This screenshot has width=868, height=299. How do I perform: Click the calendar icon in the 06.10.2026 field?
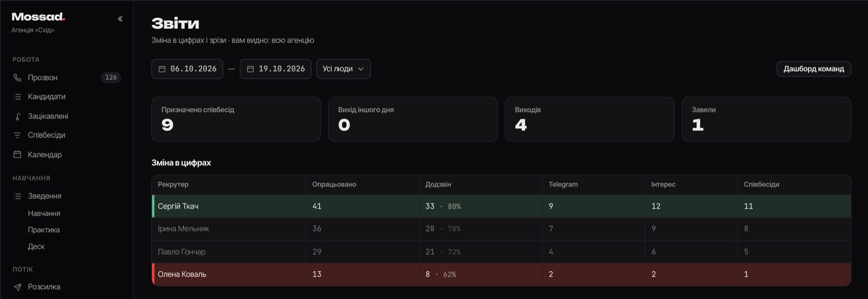tap(162, 69)
